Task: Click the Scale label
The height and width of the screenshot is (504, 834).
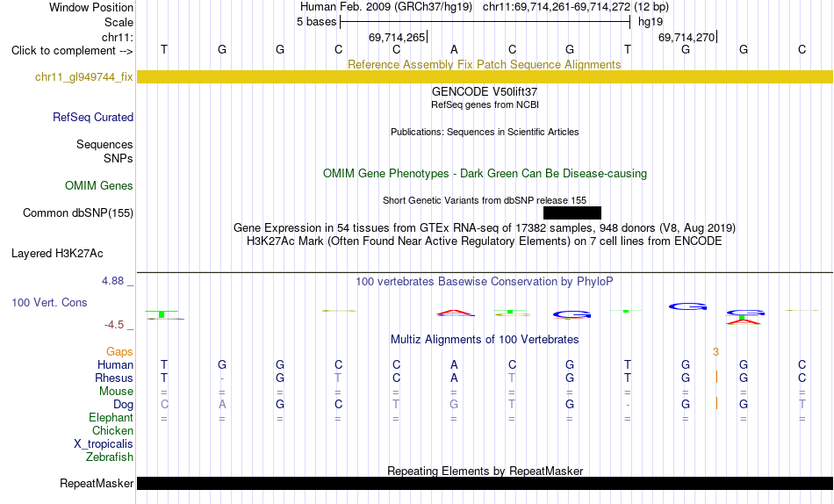Action: click(x=119, y=22)
